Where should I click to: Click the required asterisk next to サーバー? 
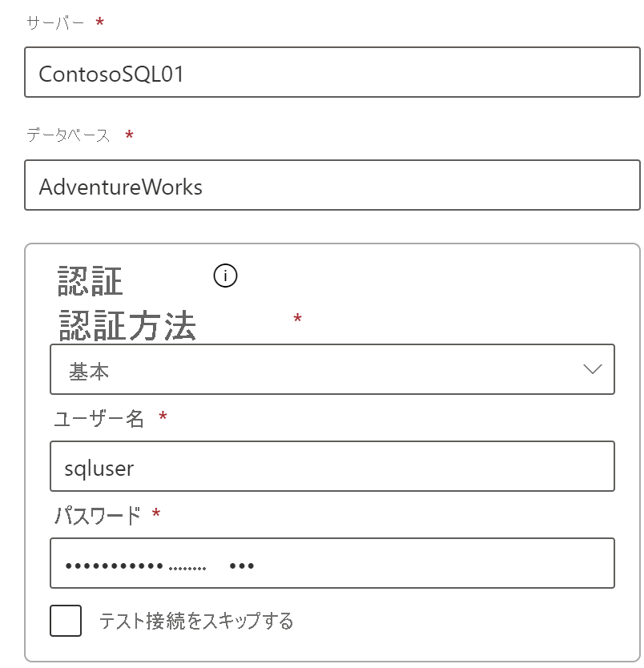[100, 23]
